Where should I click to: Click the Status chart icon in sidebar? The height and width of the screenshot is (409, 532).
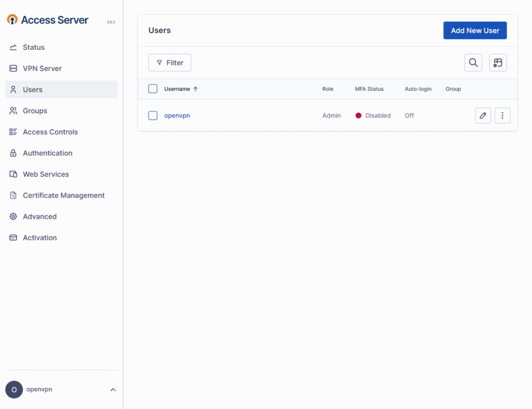click(14, 47)
